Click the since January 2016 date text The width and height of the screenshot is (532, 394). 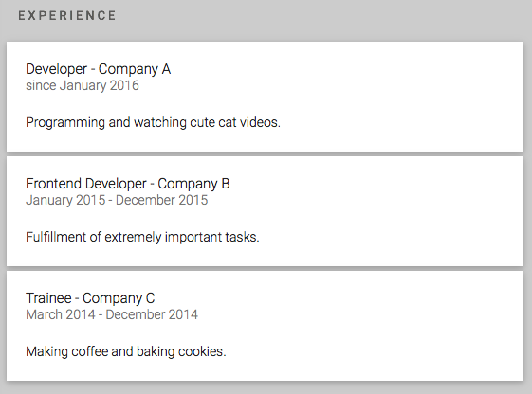click(83, 85)
